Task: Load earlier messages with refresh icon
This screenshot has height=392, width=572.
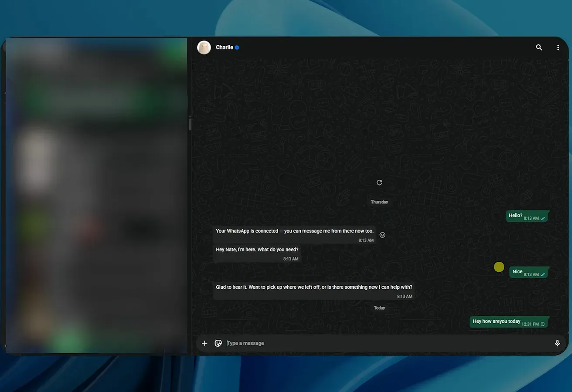Action: coord(379,182)
